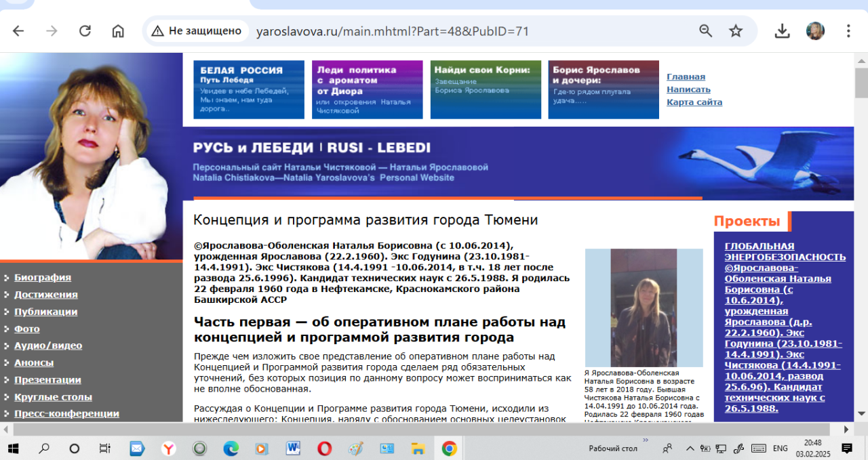Go back with the browser arrow
The height and width of the screenshot is (460, 868).
click(x=18, y=31)
